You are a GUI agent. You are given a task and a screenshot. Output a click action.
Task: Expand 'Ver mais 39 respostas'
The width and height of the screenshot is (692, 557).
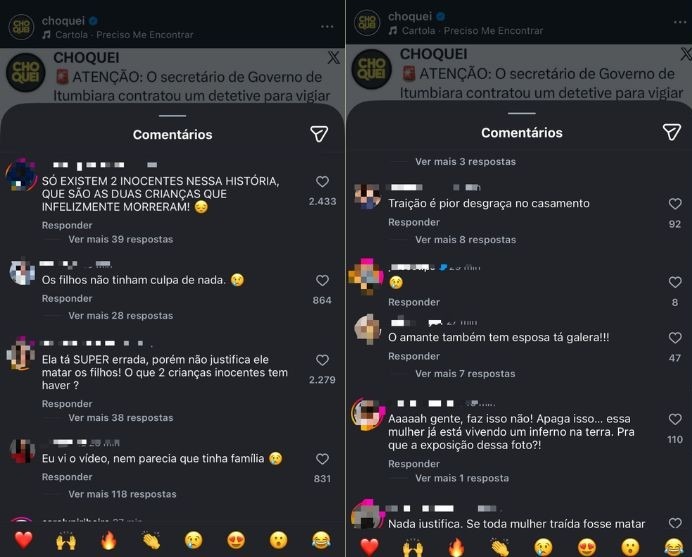coord(120,239)
